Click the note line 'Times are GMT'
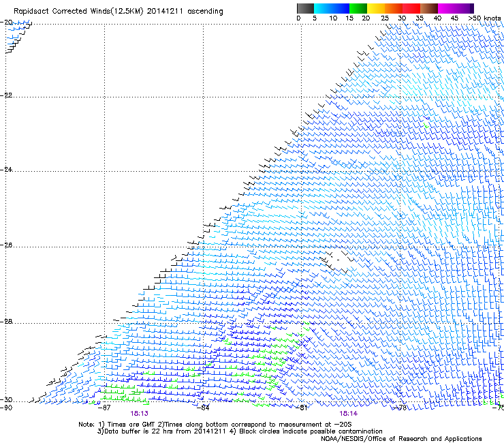Image resolution: width=504 pixels, height=443 pixels. [131, 425]
